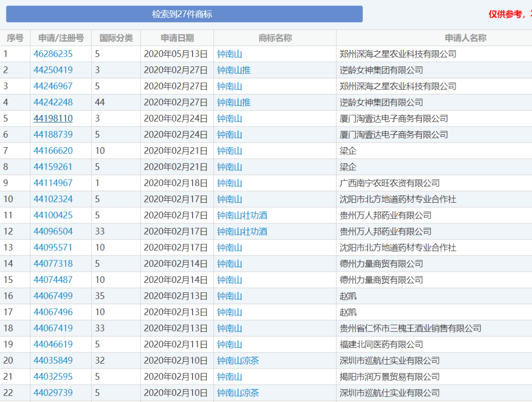Open registration number 44067419
The image size is (532, 402).
point(53,328)
